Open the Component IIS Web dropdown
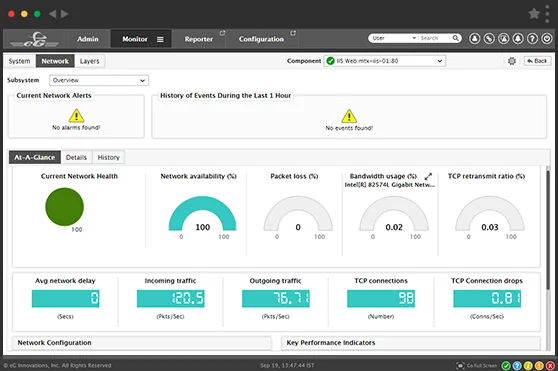This screenshot has width=558, height=371. [385, 61]
